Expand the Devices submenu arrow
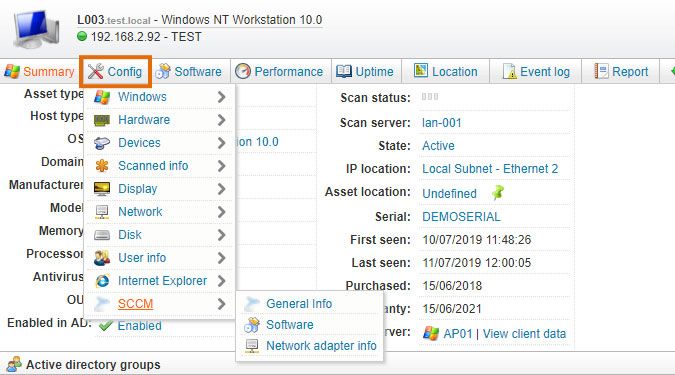 pos(221,143)
